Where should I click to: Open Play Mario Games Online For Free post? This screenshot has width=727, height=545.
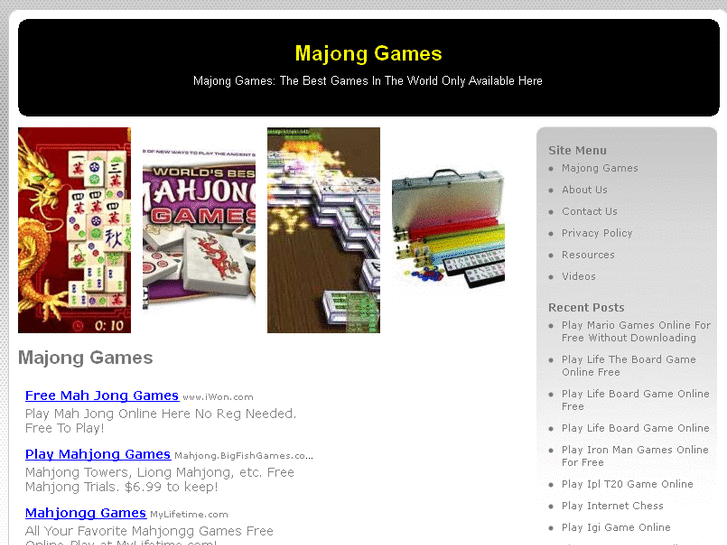click(636, 332)
